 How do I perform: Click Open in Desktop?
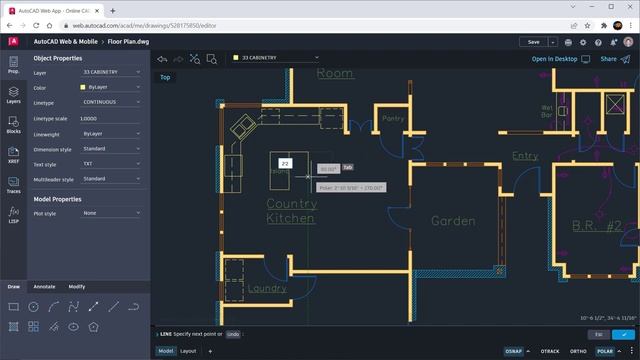561,59
